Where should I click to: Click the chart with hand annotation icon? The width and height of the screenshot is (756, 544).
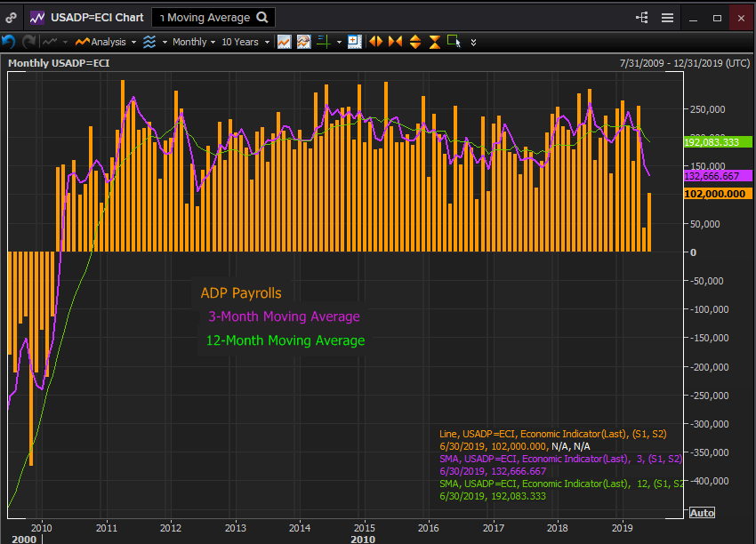[304, 42]
